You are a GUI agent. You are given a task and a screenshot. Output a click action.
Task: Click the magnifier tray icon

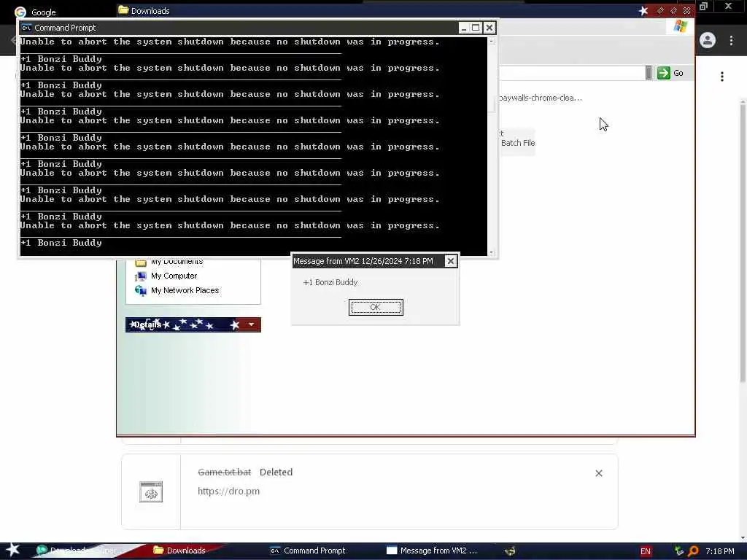pyautogui.click(x=693, y=551)
